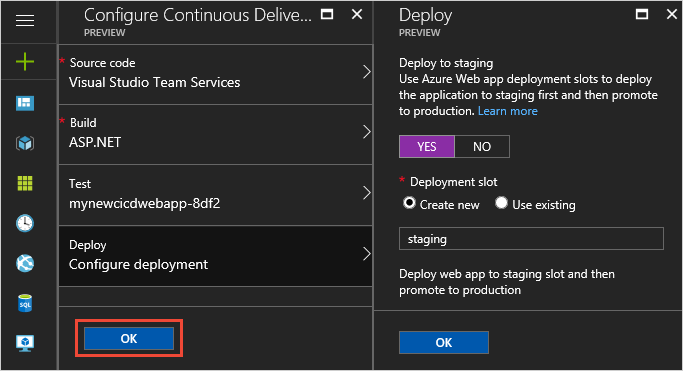
Task: Click the Deploy blade title text
Action: [x=425, y=16]
